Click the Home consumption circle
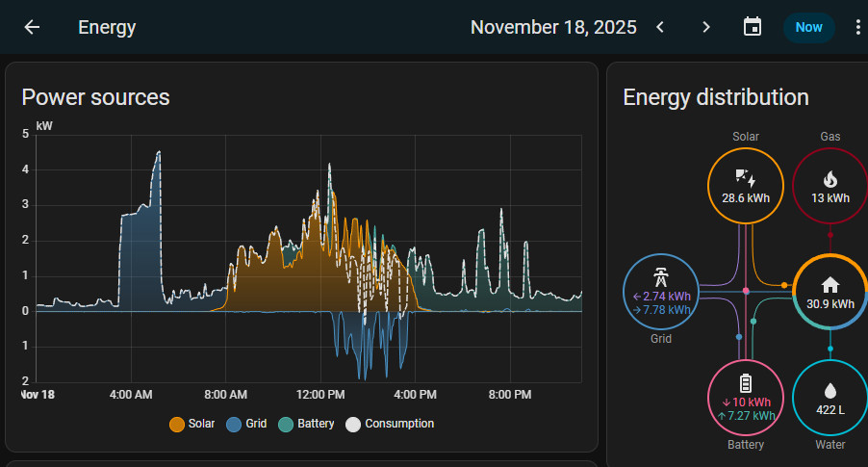 (830, 293)
